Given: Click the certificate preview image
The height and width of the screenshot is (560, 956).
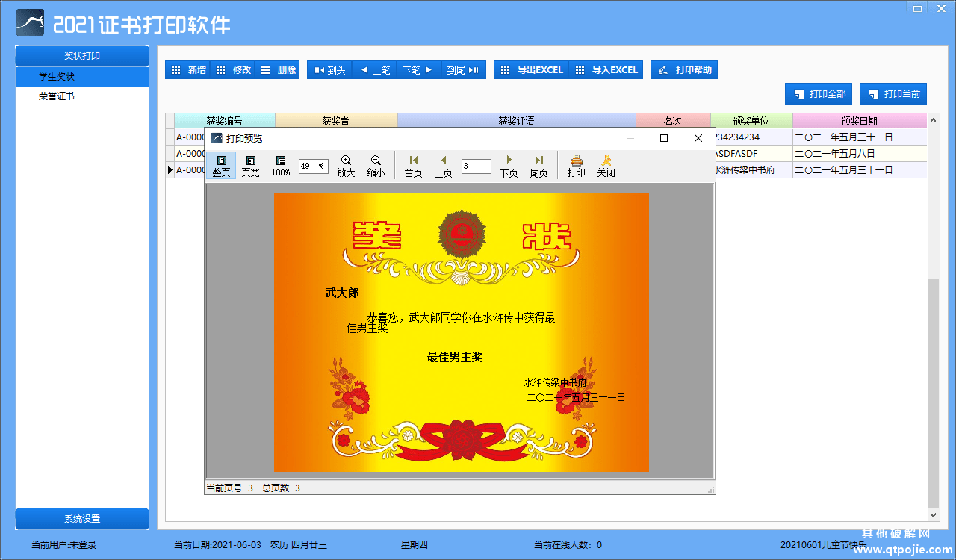Looking at the screenshot, I should point(462,332).
